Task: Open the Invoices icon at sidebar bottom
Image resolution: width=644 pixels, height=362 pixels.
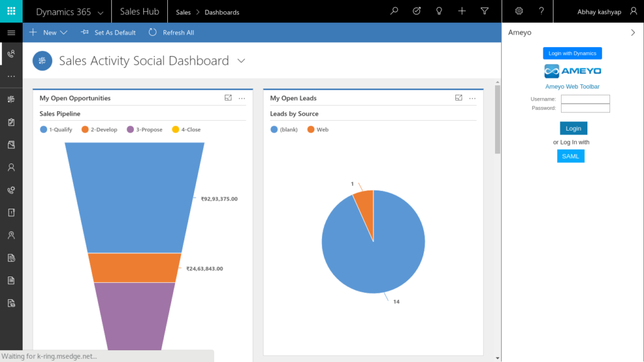Action: [x=11, y=303]
